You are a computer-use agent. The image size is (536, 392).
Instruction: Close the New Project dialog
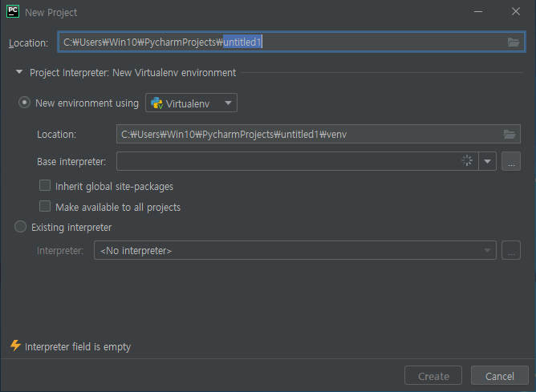point(516,11)
